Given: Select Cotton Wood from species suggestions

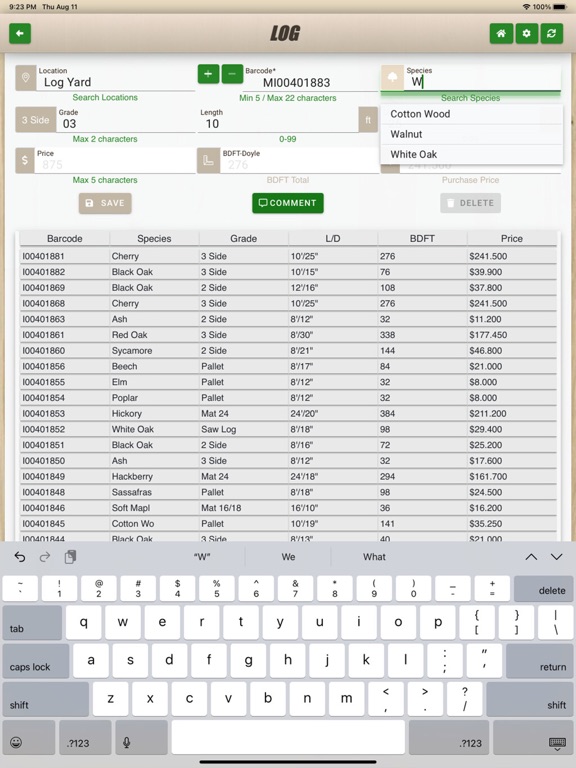Looking at the screenshot, I should (x=471, y=114).
